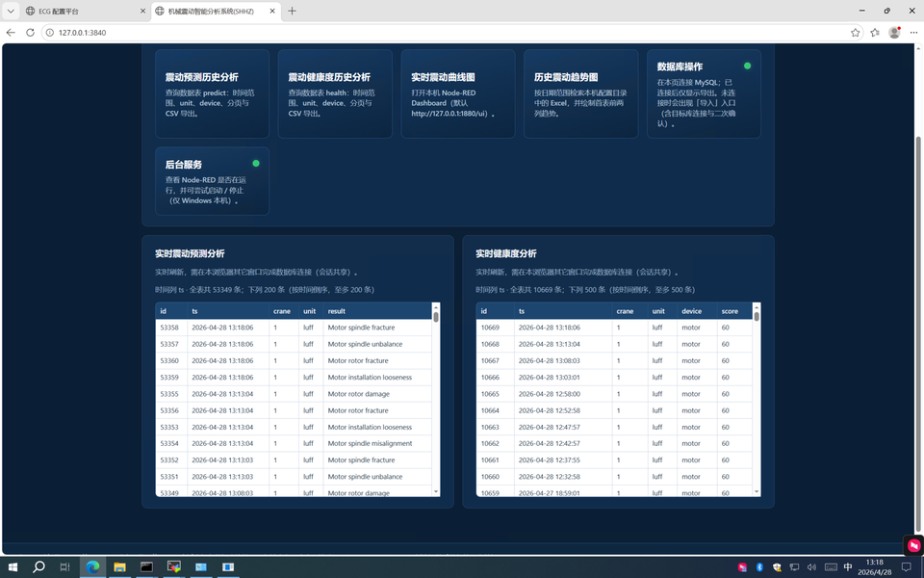The width and height of the screenshot is (924, 578).
Task: Open Windows Start menu
Action: [12, 566]
